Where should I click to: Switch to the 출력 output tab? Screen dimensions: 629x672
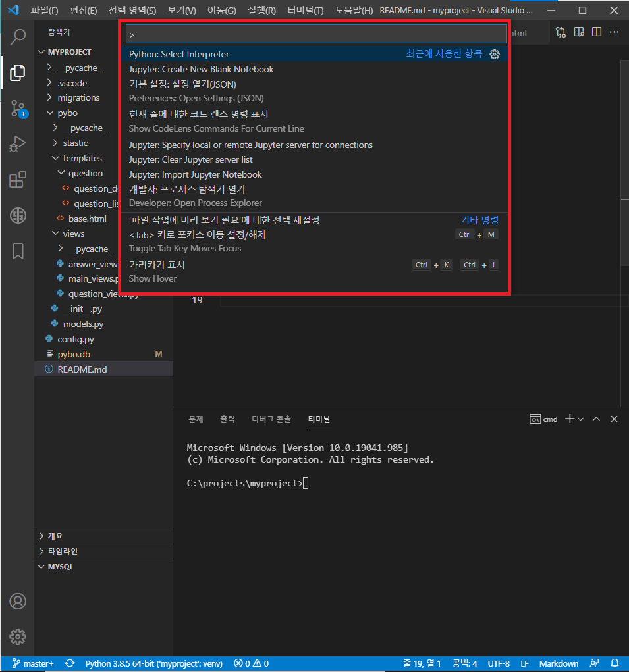click(227, 419)
